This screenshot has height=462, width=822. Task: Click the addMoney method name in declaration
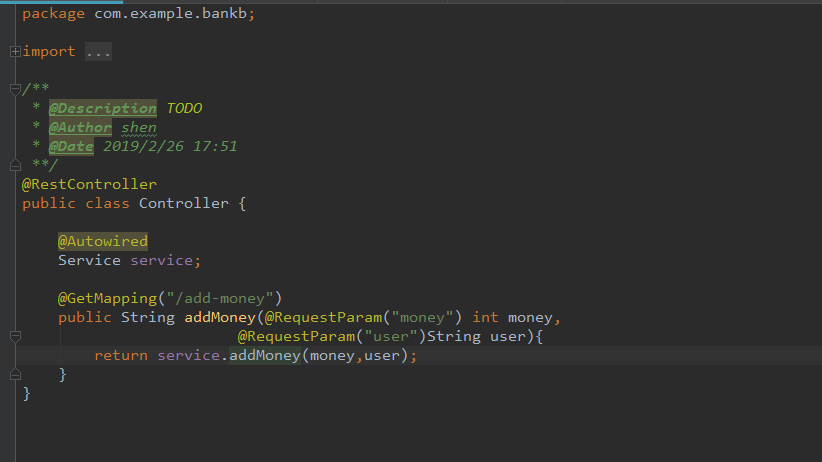pos(220,317)
